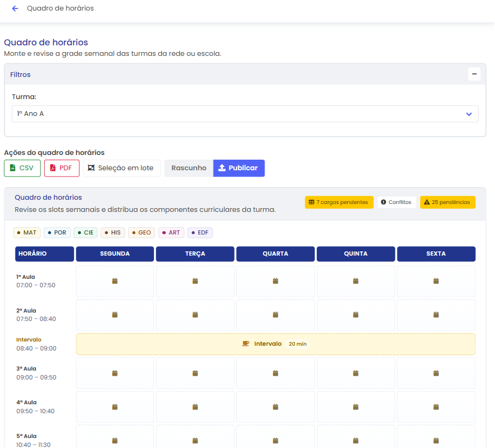Show the Conflitos indicator

click(396, 202)
